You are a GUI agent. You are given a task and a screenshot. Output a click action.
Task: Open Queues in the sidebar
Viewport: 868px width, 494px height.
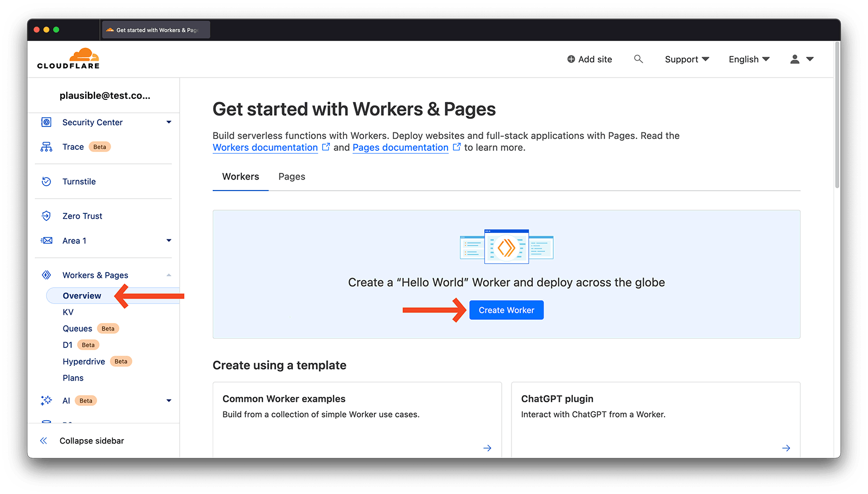tap(78, 328)
